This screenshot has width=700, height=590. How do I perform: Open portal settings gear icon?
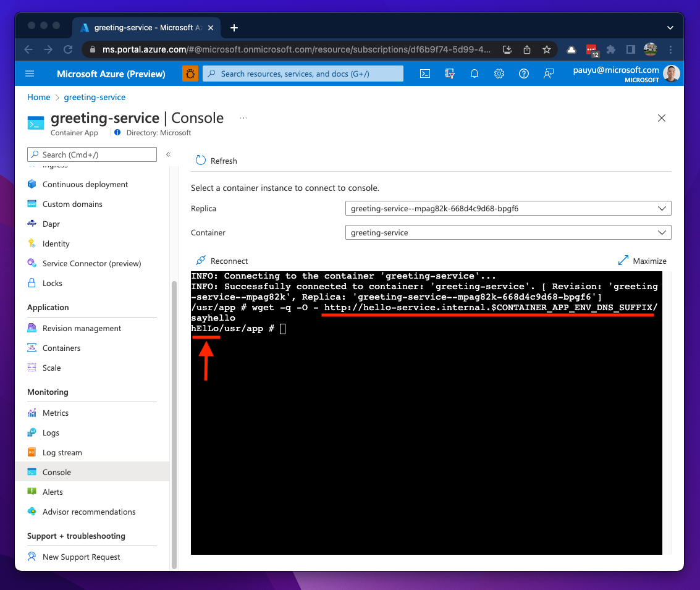pos(499,74)
